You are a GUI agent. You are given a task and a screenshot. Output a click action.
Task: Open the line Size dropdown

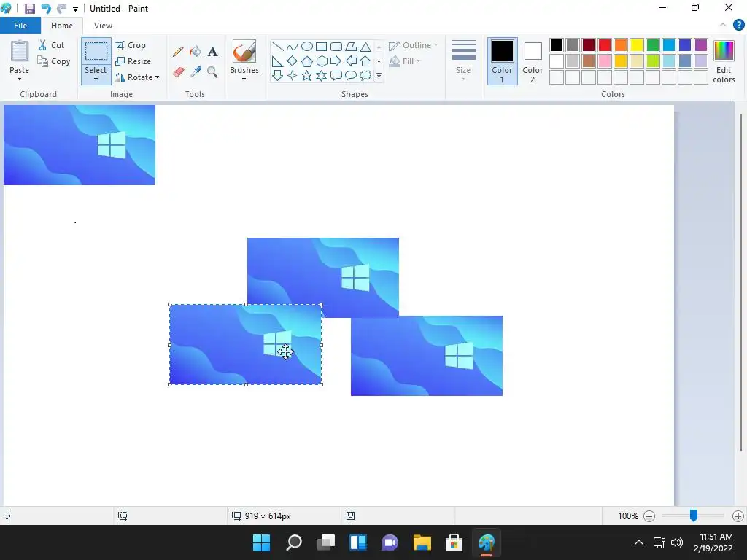463,61
